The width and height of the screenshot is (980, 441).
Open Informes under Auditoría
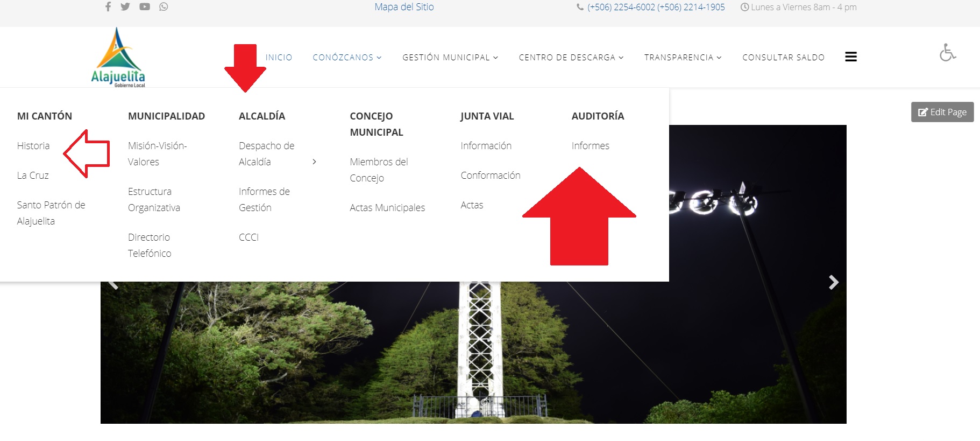[x=590, y=145]
